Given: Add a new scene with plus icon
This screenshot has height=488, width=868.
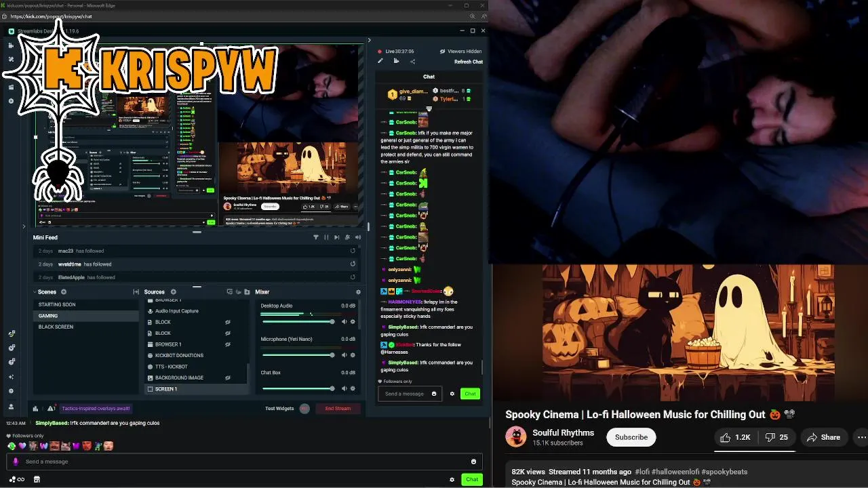Looking at the screenshot, I should [x=64, y=292].
